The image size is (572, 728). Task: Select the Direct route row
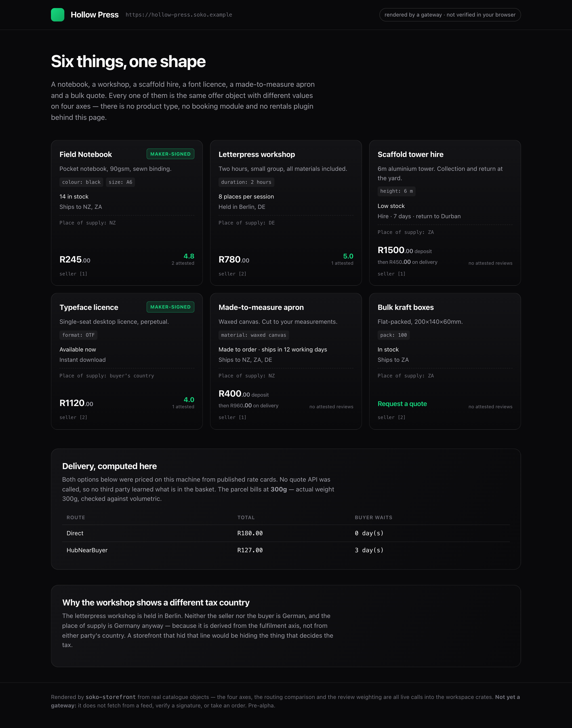pyautogui.click(x=286, y=533)
